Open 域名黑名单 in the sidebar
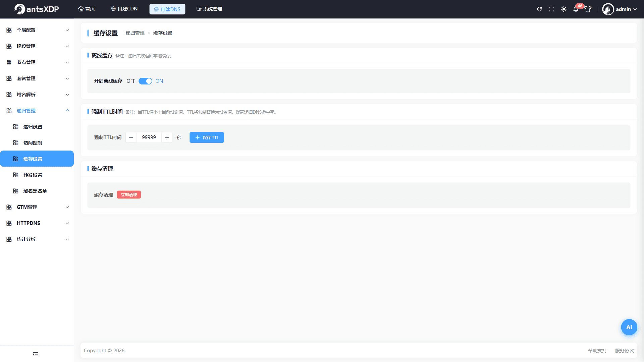 tap(37, 191)
